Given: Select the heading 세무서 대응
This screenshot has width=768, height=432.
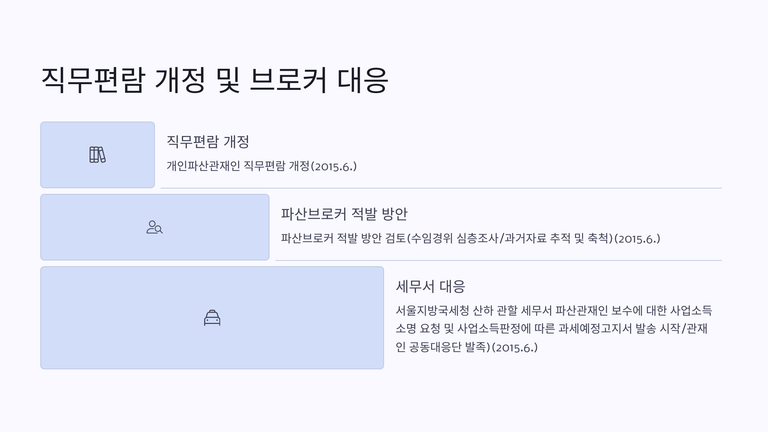Looking at the screenshot, I should pyautogui.click(x=431, y=286).
